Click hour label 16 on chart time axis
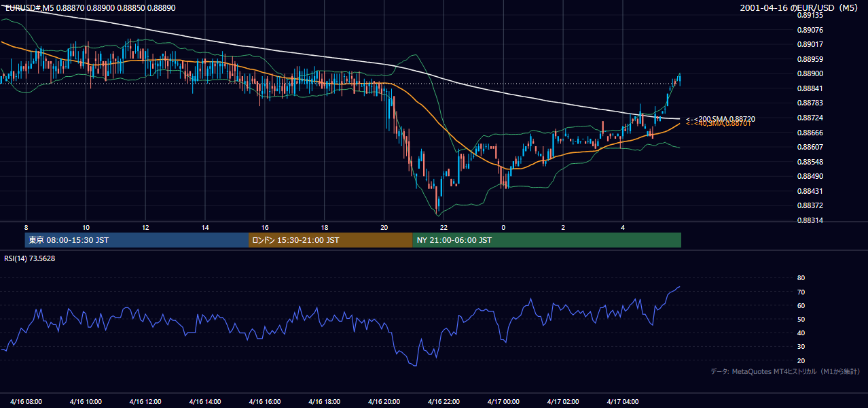The image size is (868, 408). pyautogui.click(x=265, y=227)
